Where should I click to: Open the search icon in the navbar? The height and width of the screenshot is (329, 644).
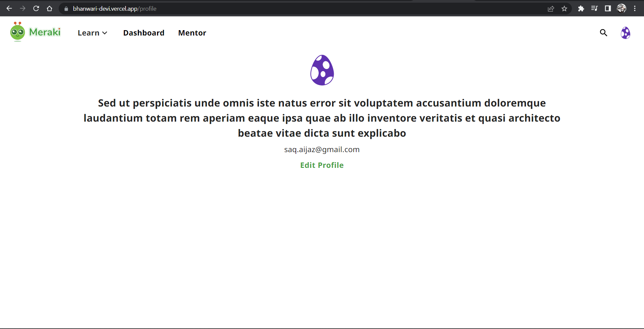[603, 32]
